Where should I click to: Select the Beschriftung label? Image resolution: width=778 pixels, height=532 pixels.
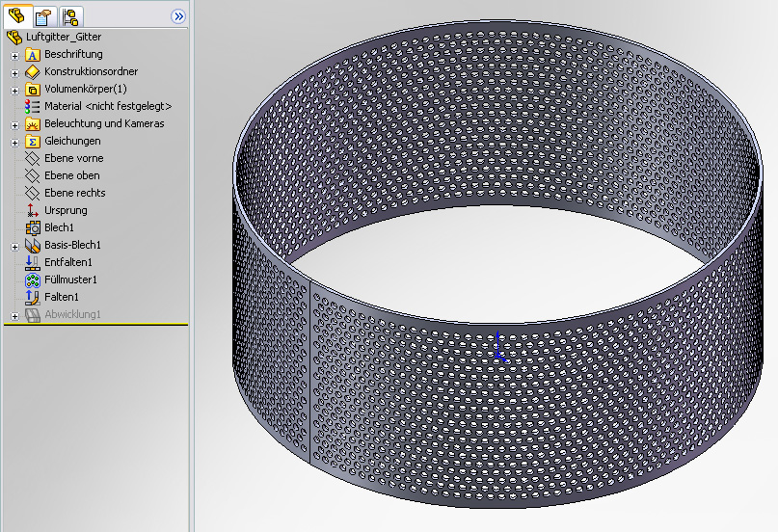pos(73,54)
